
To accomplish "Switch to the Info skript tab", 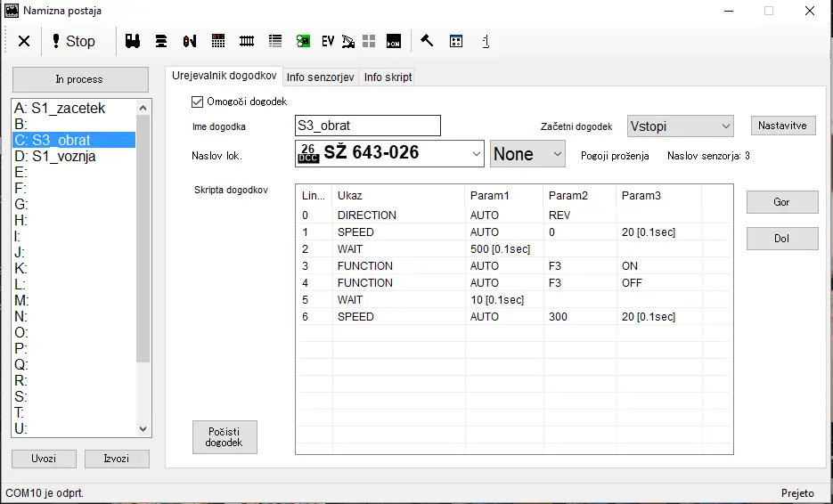I will [388, 77].
